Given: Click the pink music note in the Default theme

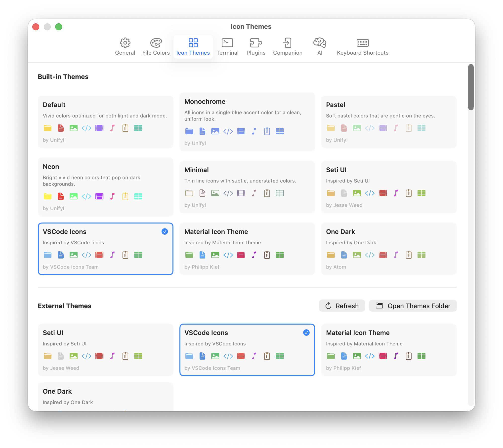Looking at the screenshot, I should pos(112,128).
